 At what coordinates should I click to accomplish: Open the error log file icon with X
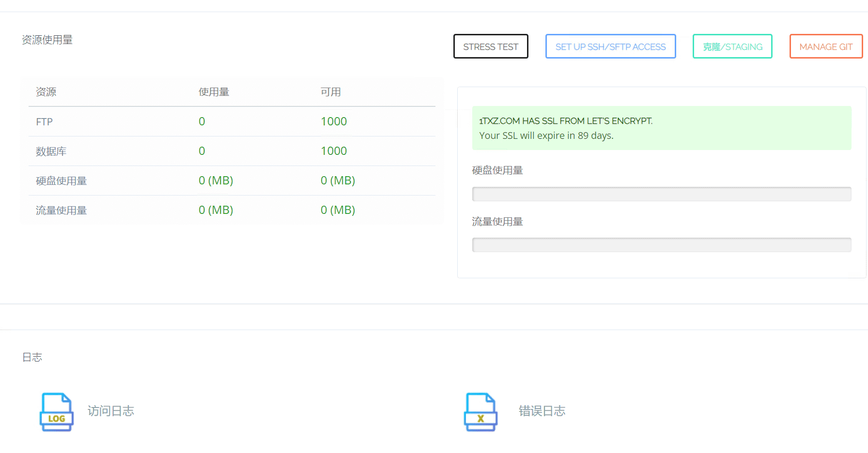(480, 412)
